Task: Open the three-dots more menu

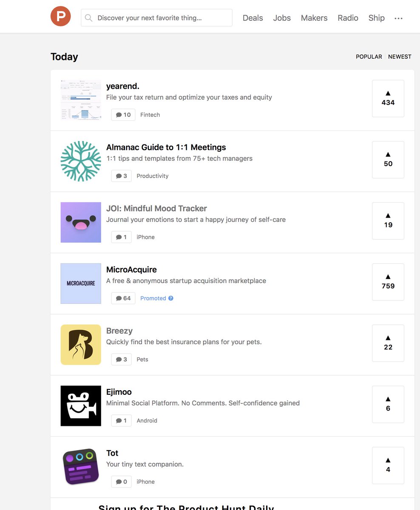Action: (398, 18)
